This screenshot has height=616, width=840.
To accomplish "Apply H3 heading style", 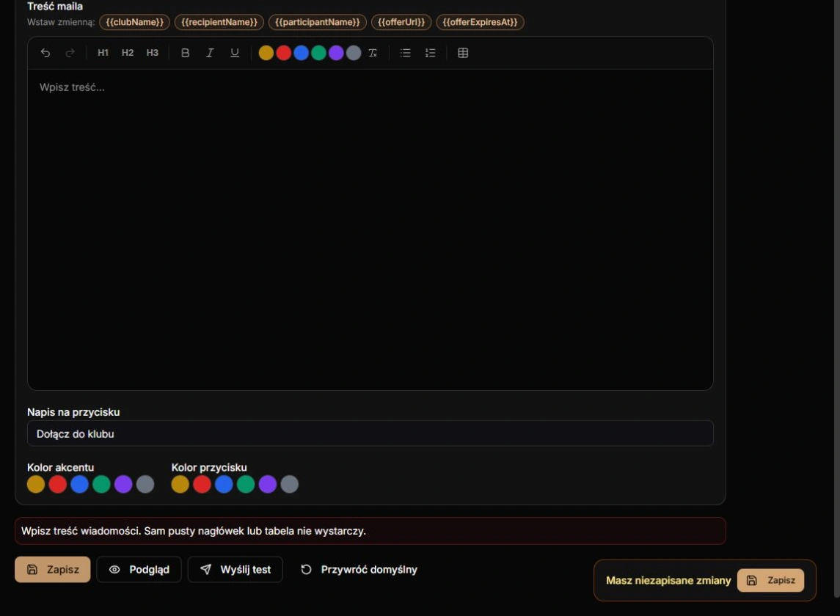I will coord(152,53).
